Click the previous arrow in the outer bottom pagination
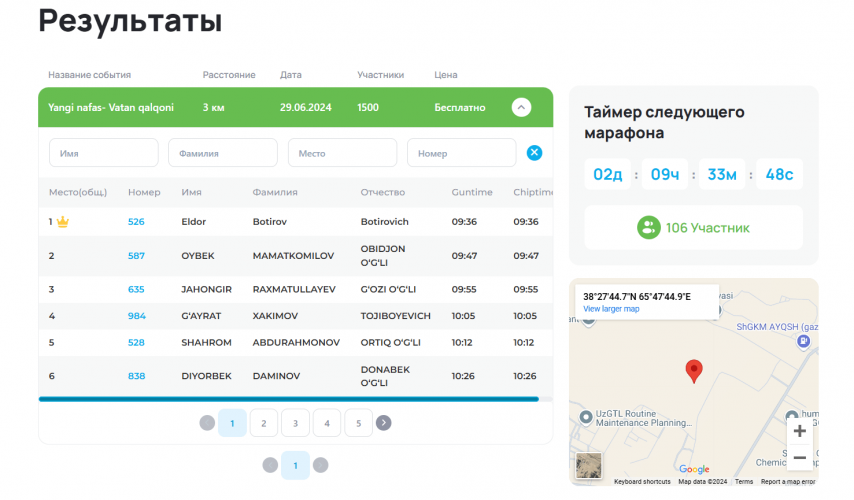 pos(270,465)
